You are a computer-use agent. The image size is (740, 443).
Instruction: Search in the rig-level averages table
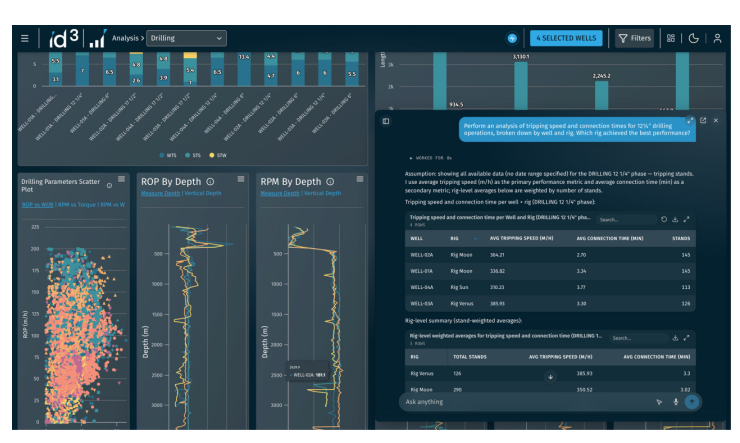(x=638, y=338)
